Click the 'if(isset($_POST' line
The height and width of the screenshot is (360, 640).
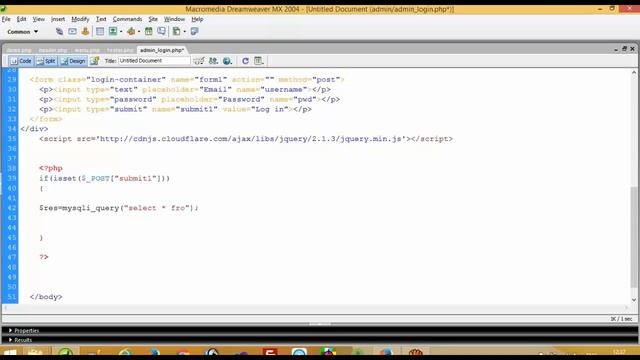(104, 178)
